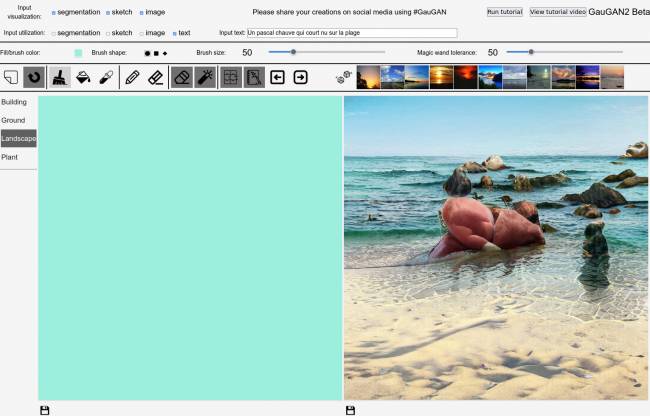Click the Fill/brush color swatch
This screenshot has width=650, height=416.
coord(78,52)
